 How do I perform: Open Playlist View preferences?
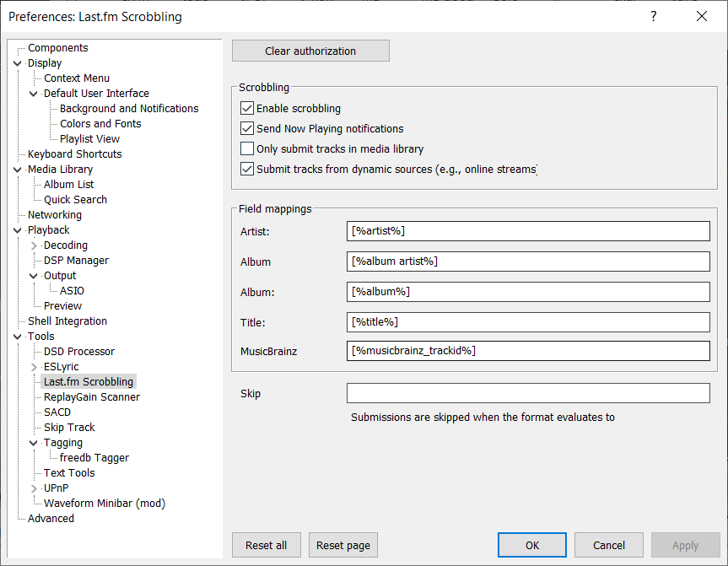click(89, 139)
